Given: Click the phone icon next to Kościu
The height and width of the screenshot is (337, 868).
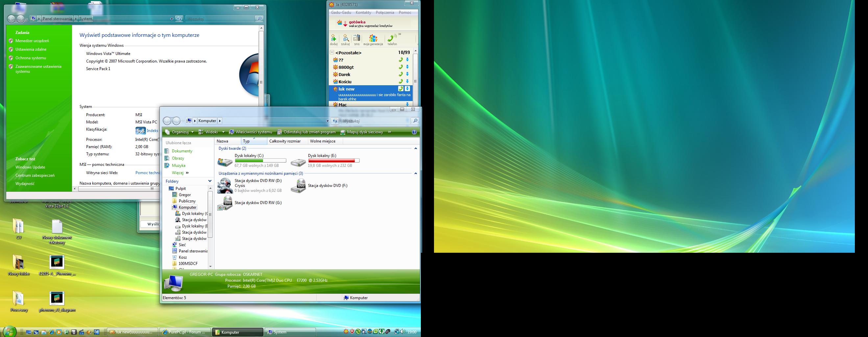Looking at the screenshot, I should pyautogui.click(x=401, y=81).
